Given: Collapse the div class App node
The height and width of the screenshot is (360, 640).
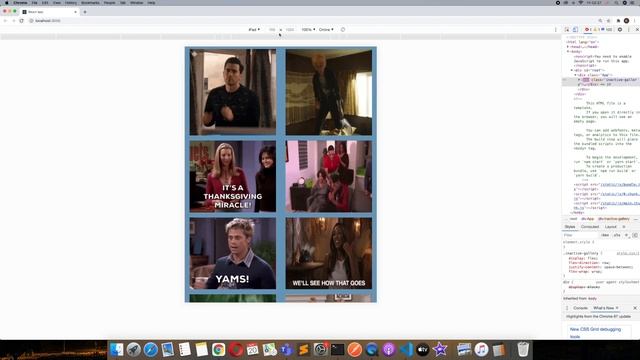Looking at the screenshot, I should pos(576,75).
